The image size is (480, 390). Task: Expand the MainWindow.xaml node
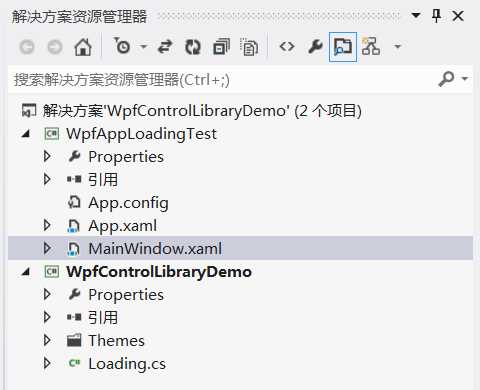coord(47,248)
